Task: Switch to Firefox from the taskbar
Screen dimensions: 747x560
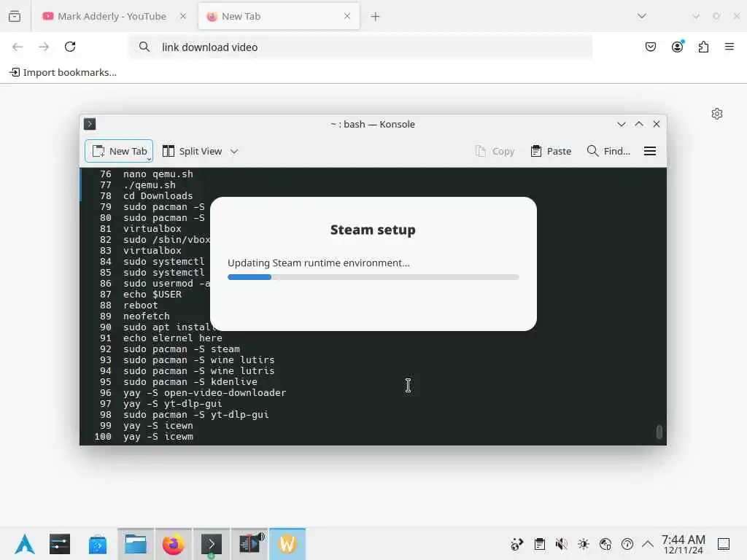Action: coord(174,544)
